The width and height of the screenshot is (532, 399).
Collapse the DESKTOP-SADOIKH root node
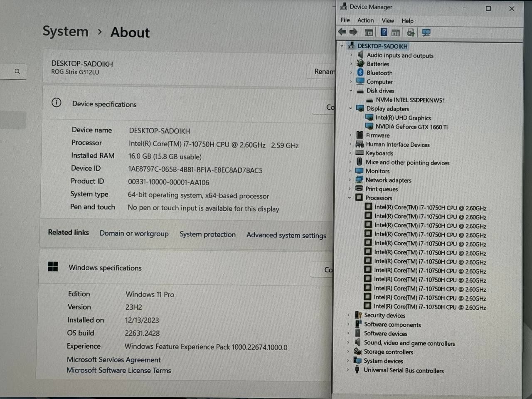(x=342, y=46)
